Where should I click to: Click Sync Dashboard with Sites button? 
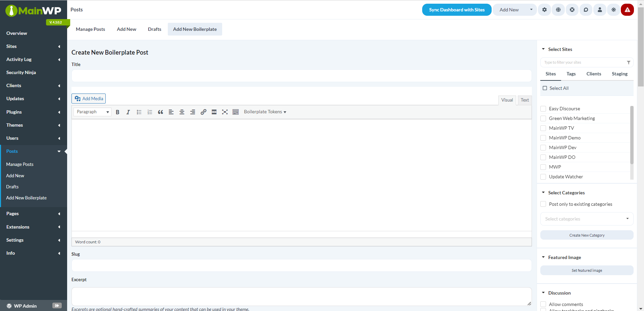click(457, 10)
